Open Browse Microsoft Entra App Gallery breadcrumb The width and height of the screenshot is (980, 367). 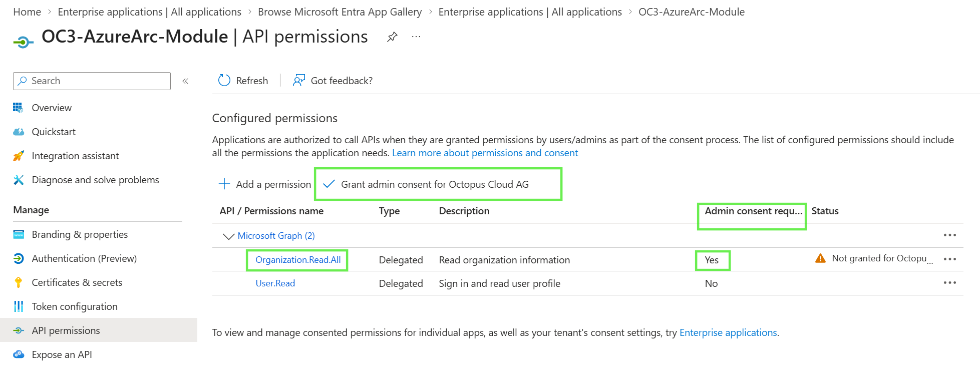click(340, 12)
